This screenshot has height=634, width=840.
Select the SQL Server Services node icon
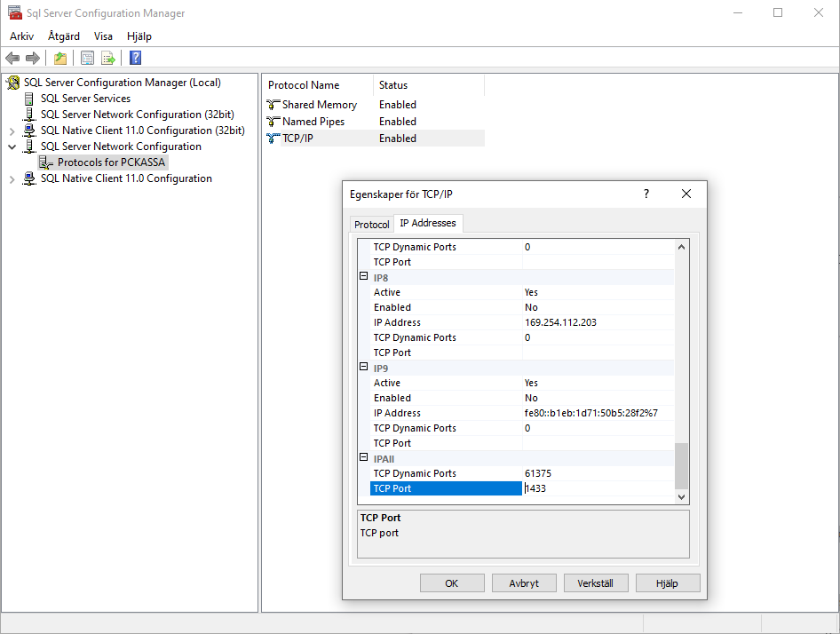coord(29,99)
